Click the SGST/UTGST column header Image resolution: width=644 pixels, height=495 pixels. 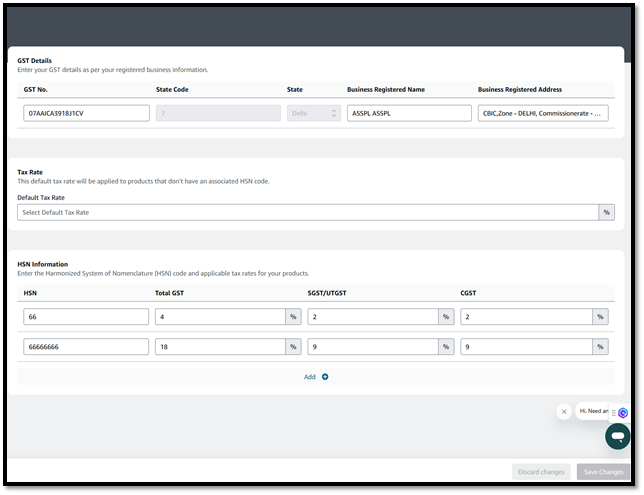[x=327, y=293]
